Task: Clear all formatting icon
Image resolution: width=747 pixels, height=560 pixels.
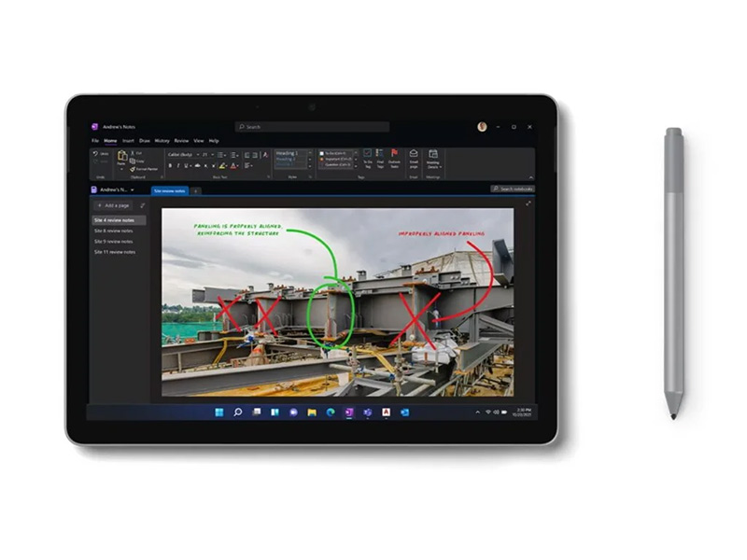Action: coord(265,155)
